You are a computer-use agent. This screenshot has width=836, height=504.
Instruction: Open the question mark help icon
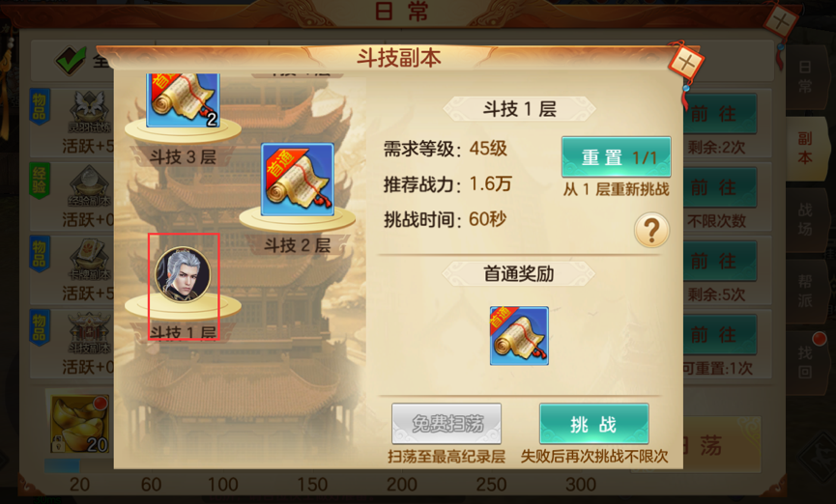pyautogui.click(x=651, y=230)
